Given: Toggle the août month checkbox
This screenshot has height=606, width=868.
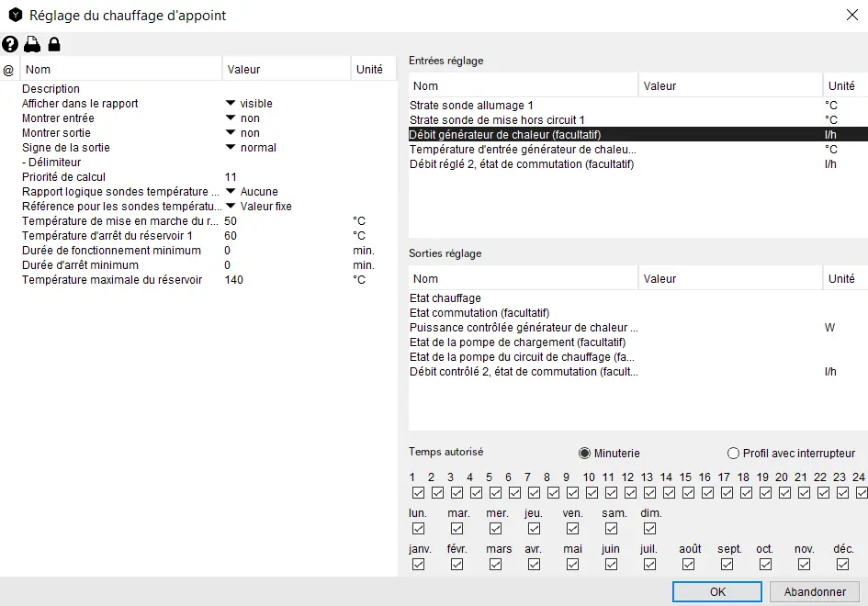Looking at the screenshot, I should [689, 565].
